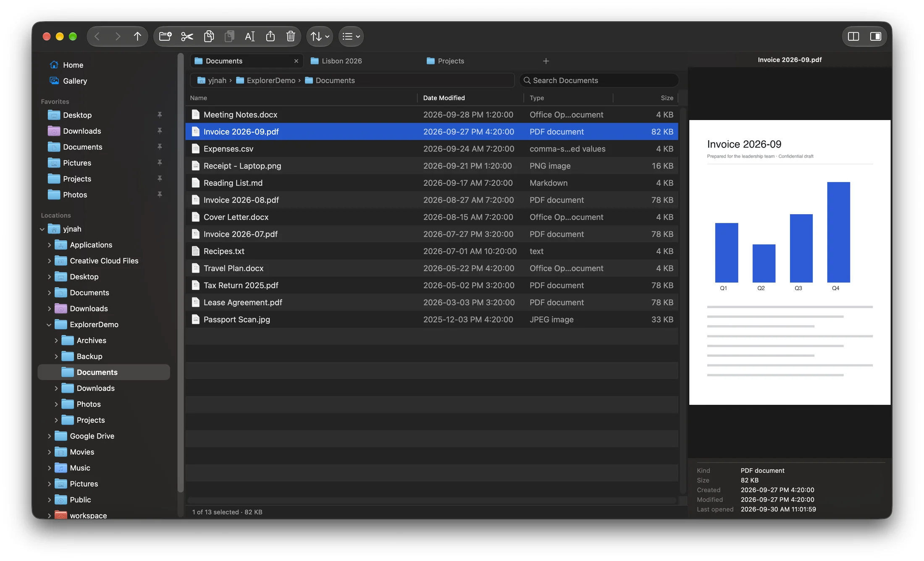Go back with the left arrow button
Screen dimensions: 924x561
click(x=97, y=37)
